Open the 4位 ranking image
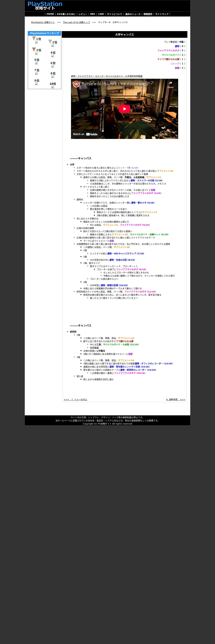Viewport: 215px width, 644px height. pyautogui.click(x=53, y=56)
